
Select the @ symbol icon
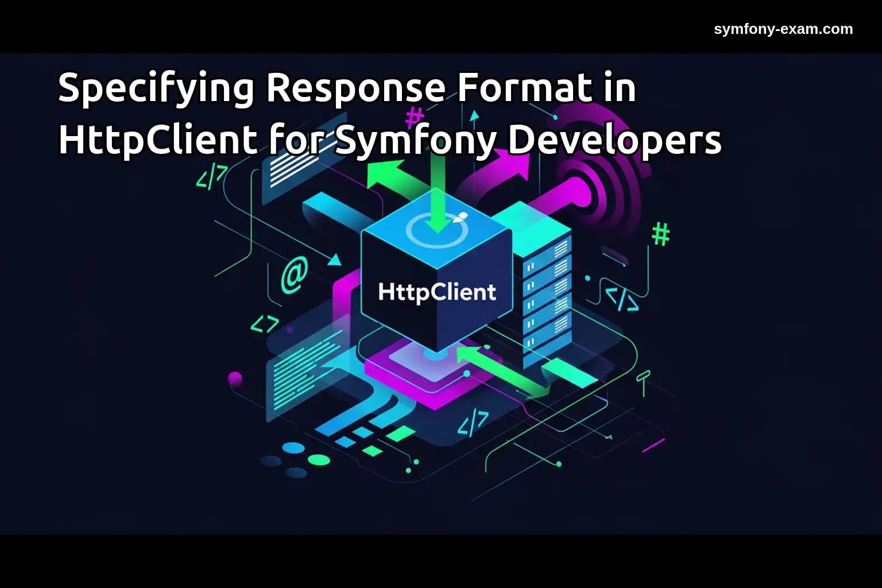click(295, 274)
